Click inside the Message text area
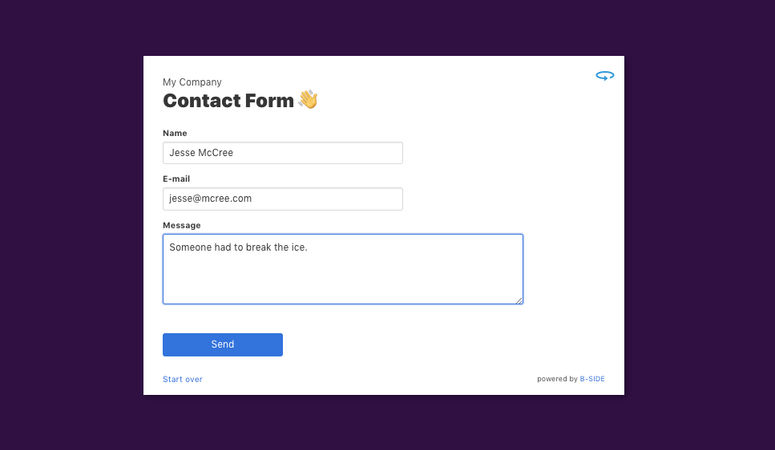The image size is (775, 450). click(342, 275)
